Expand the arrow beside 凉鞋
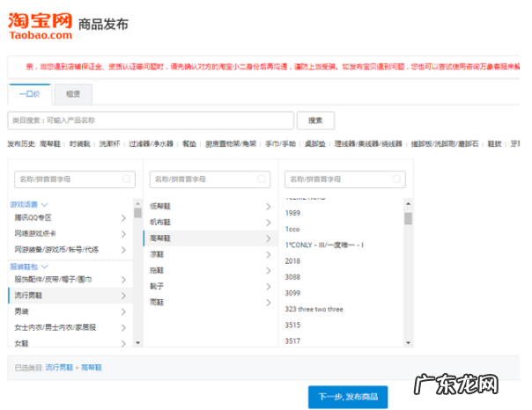 coord(269,254)
